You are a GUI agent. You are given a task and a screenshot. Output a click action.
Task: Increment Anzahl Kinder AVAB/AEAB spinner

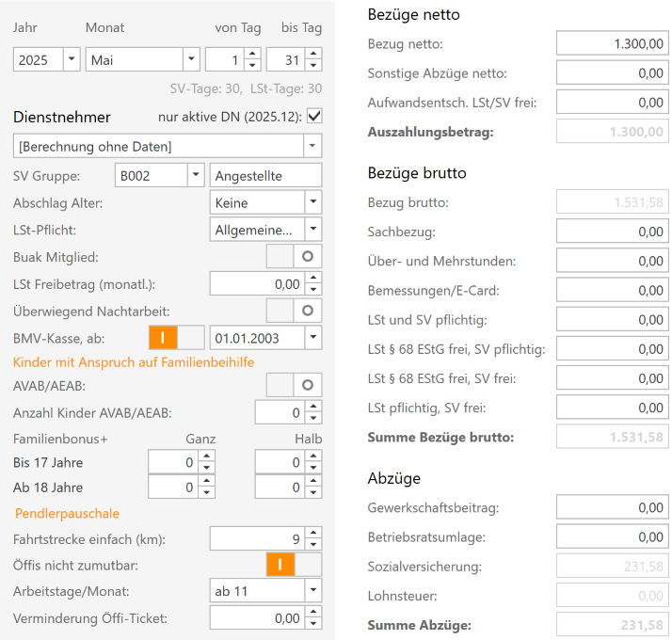click(x=313, y=407)
